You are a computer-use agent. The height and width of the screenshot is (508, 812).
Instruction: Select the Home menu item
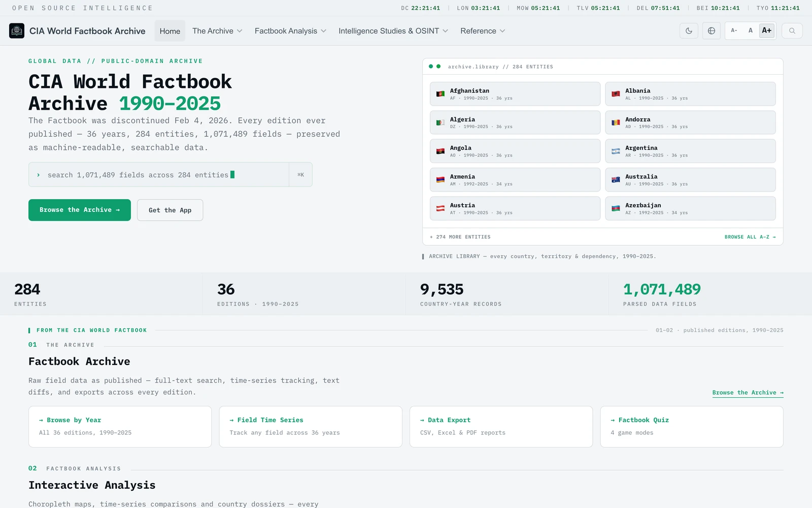[x=170, y=31]
